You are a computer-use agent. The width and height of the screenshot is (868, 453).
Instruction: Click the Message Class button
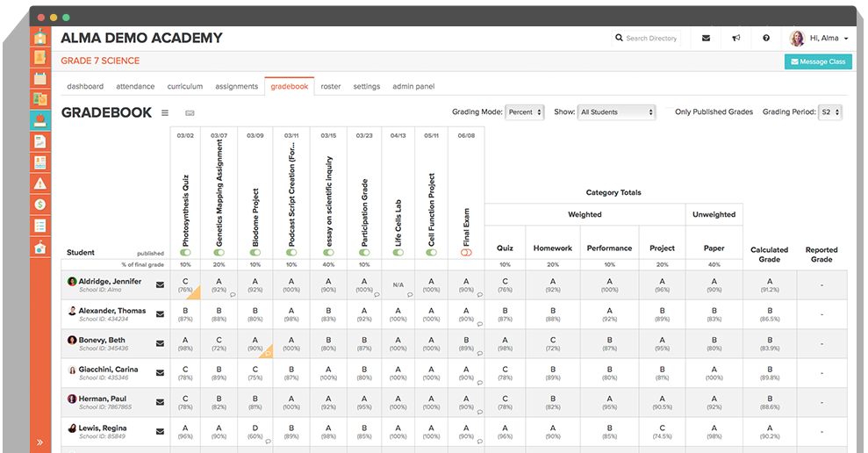[x=817, y=61]
